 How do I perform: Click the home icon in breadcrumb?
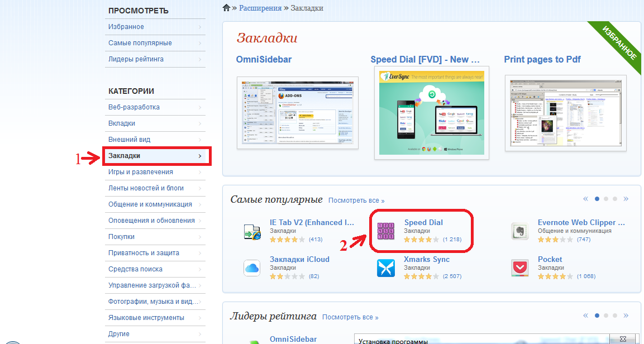coord(226,7)
